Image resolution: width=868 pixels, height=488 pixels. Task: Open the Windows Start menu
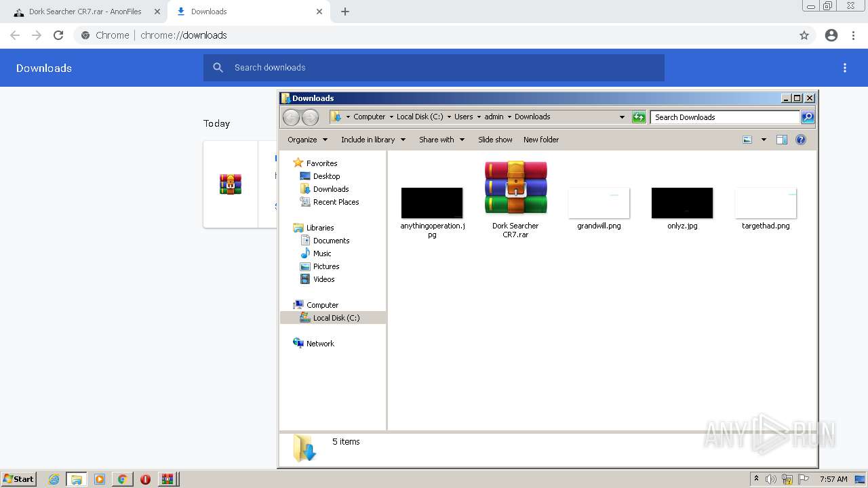(18, 479)
